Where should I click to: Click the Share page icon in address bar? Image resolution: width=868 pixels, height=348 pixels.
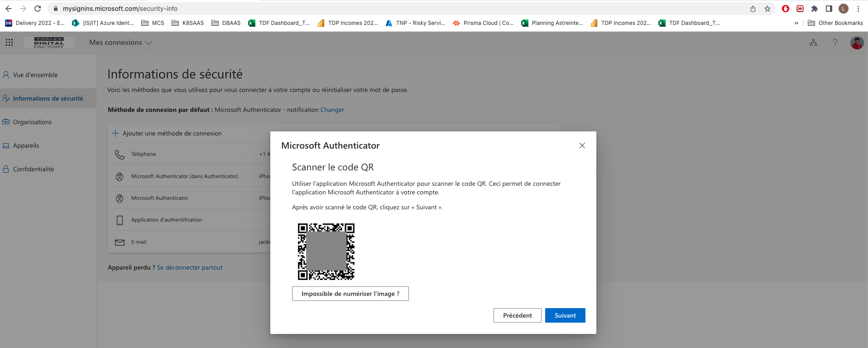click(753, 9)
